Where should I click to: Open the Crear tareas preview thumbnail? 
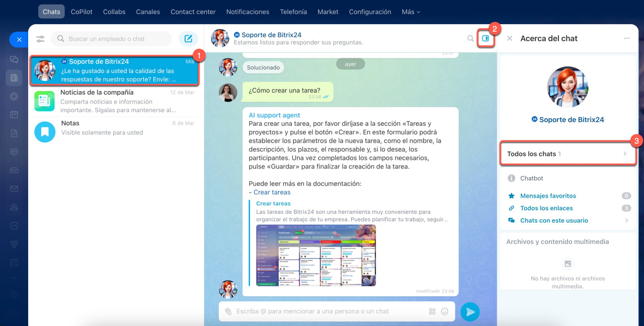click(x=315, y=255)
